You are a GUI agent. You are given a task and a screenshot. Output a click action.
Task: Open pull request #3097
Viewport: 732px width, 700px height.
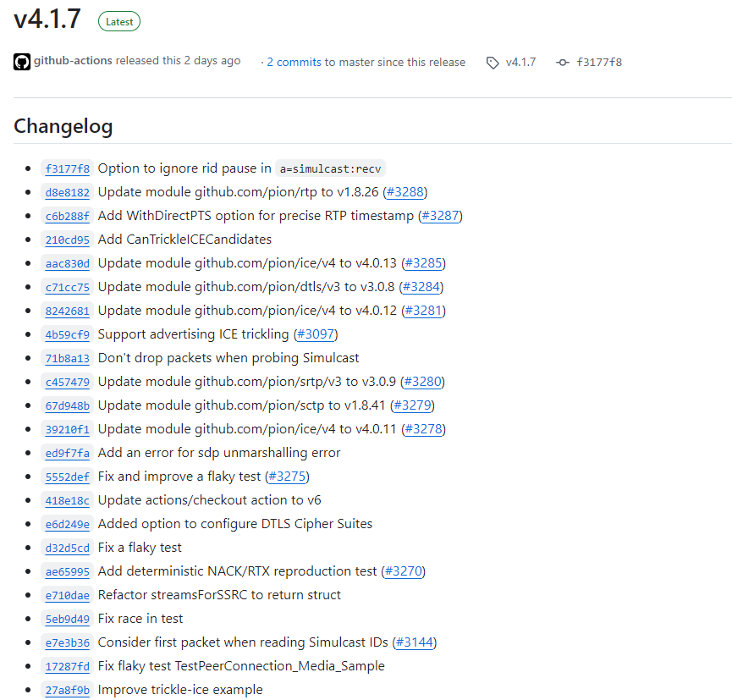click(316, 334)
